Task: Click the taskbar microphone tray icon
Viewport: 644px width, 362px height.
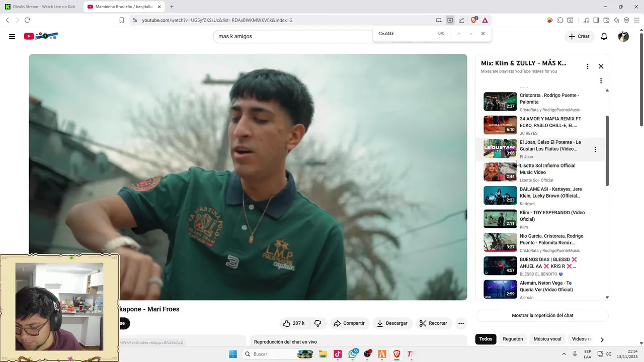Action: (x=575, y=354)
